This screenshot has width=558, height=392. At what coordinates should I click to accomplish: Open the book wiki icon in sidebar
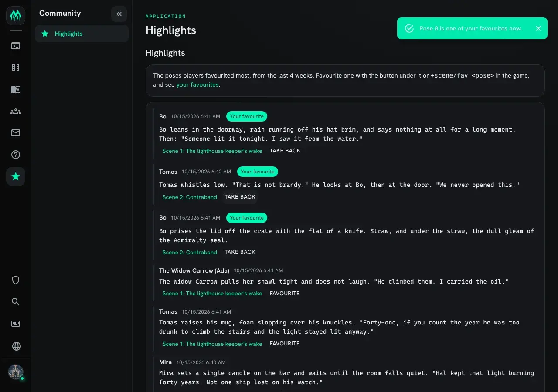[16, 89]
